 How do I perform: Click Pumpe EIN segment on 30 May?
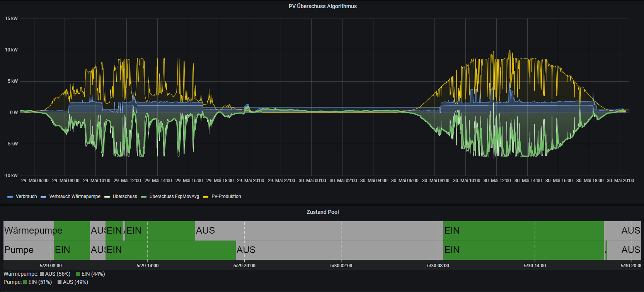coord(524,250)
